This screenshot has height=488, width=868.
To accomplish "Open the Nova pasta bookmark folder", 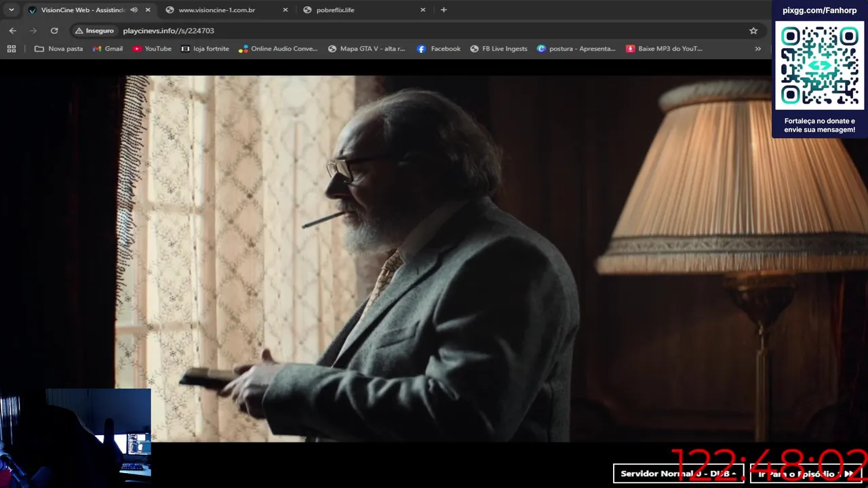I will [x=58, y=49].
